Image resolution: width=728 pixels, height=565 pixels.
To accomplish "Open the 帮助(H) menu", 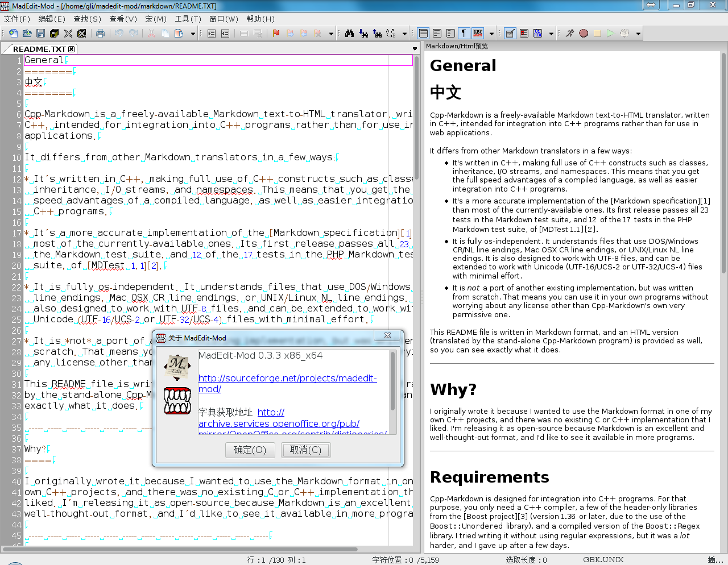I will click(x=260, y=19).
